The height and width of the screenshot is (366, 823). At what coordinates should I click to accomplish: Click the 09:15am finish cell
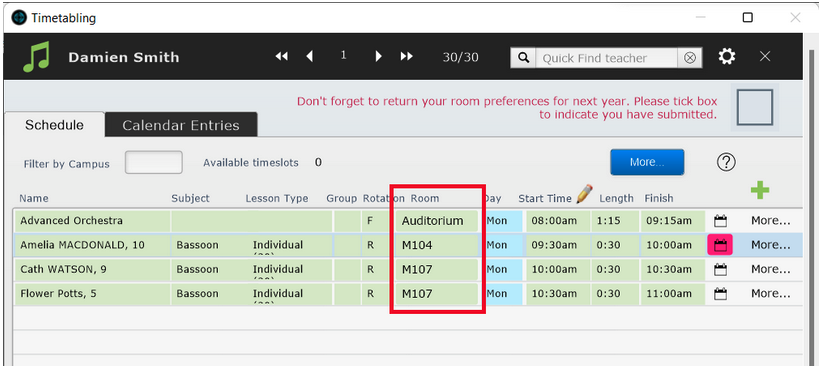[x=672, y=221]
